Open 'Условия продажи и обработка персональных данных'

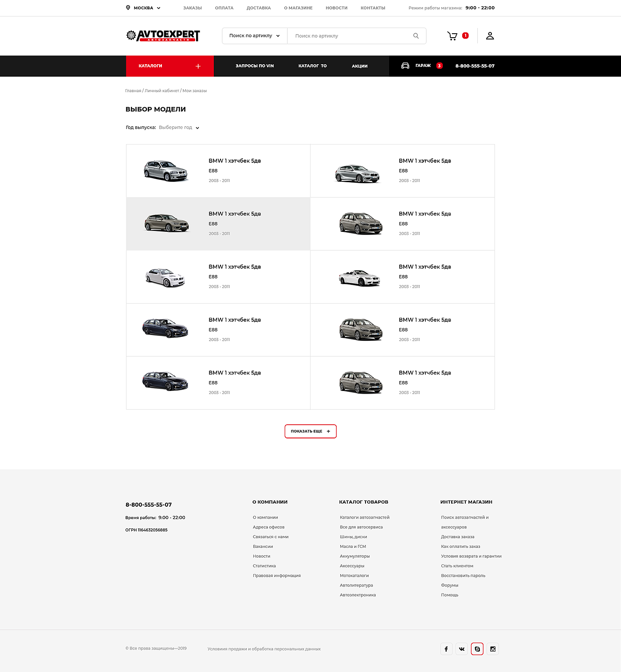[264, 649]
